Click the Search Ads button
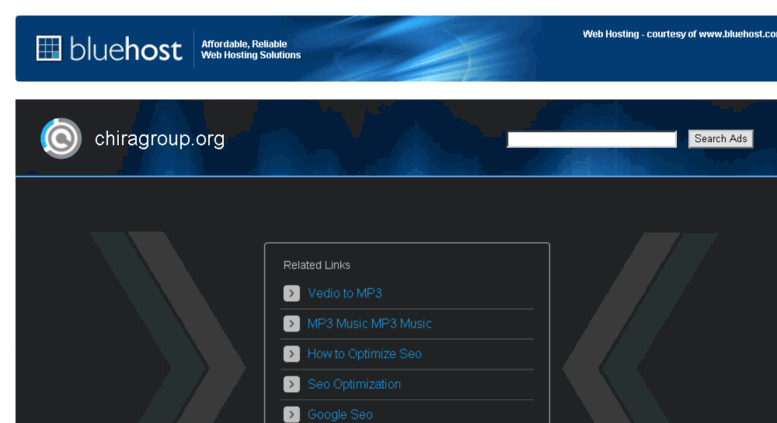 point(721,139)
